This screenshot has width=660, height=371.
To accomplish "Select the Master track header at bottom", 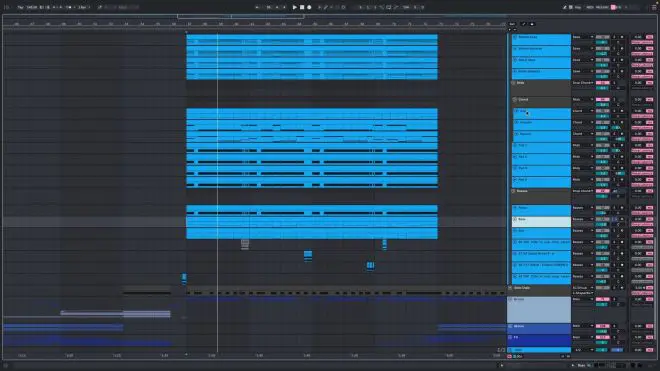I will [x=539, y=350].
